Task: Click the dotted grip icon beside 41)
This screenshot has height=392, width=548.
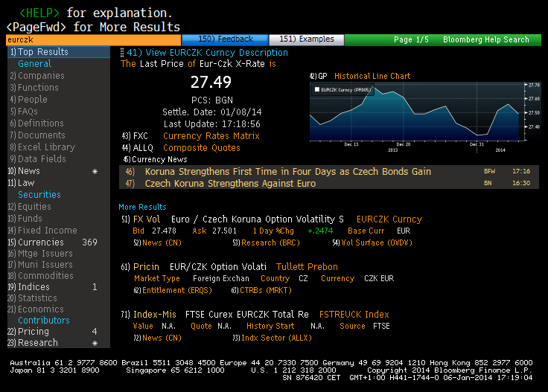Action: click(x=122, y=53)
